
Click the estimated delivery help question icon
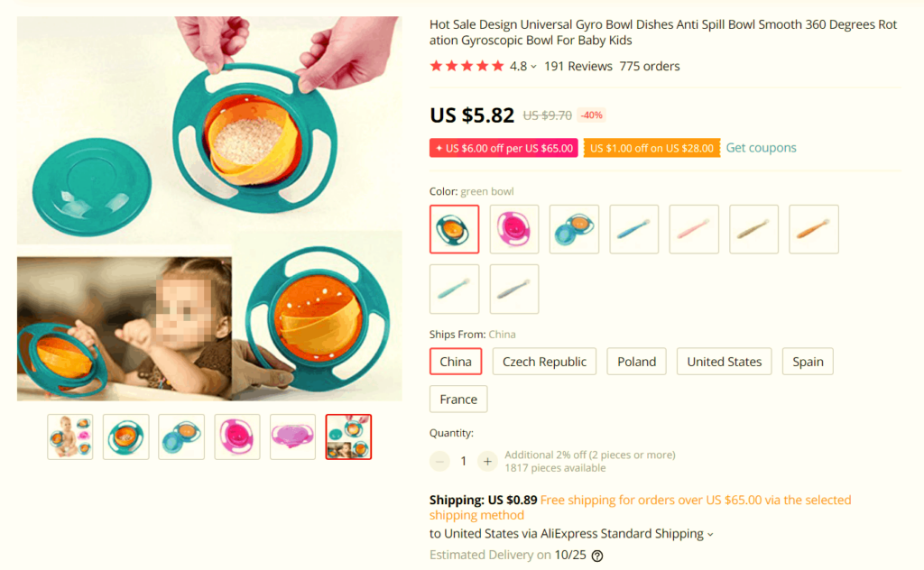coord(596,556)
